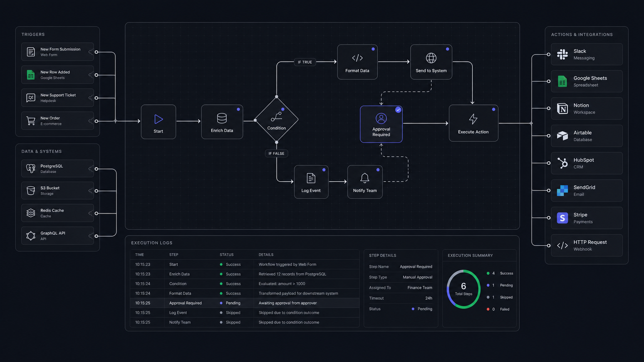Screen dimensions: 644x362
Task: Open the Notify Team bell node
Action: click(x=365, y=182)
